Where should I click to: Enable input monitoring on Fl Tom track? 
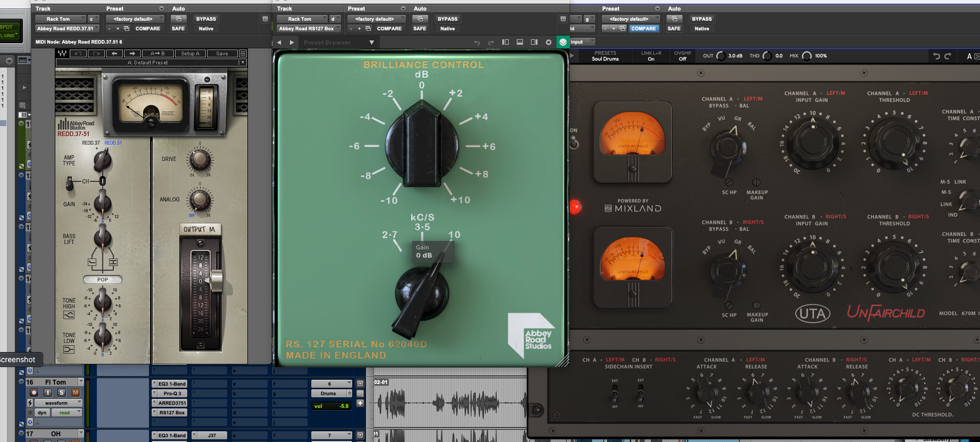[48, 393]
